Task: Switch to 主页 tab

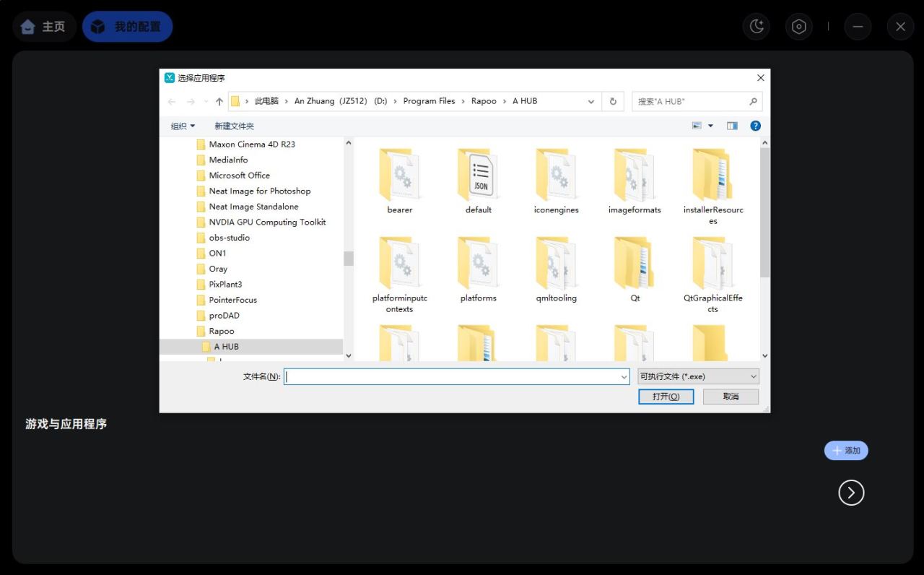Action: click(x=44, y=27)
